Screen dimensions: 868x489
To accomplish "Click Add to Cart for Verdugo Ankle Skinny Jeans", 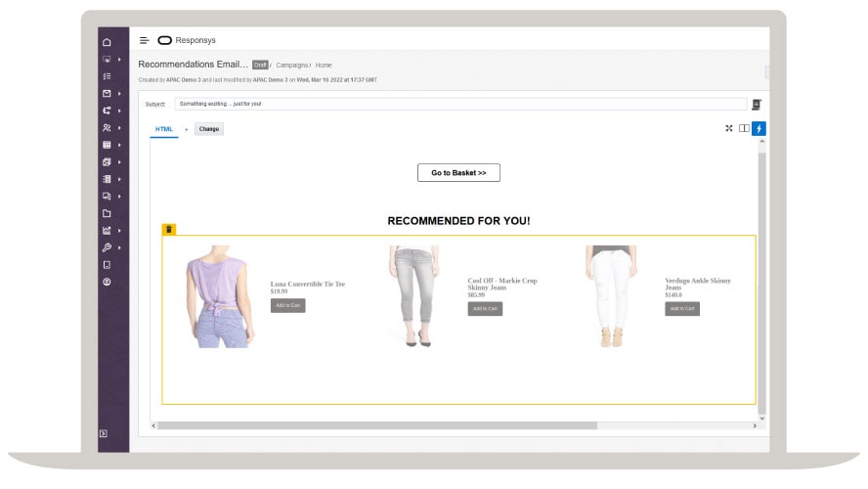I will (x=682, y=308).
